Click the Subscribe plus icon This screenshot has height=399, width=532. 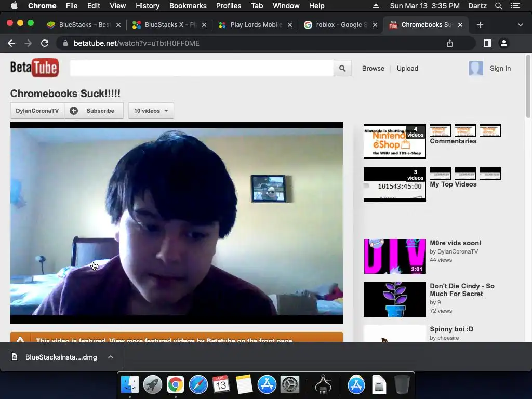74,111
